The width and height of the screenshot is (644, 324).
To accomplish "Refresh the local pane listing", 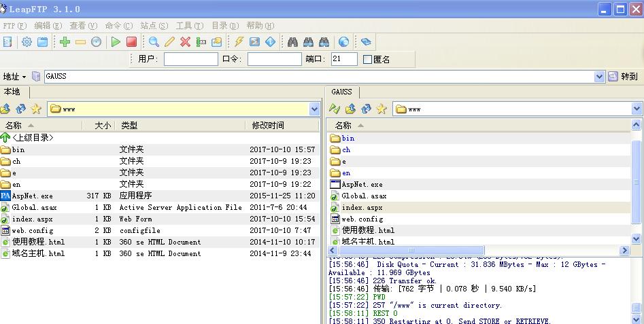I will 20,109.
